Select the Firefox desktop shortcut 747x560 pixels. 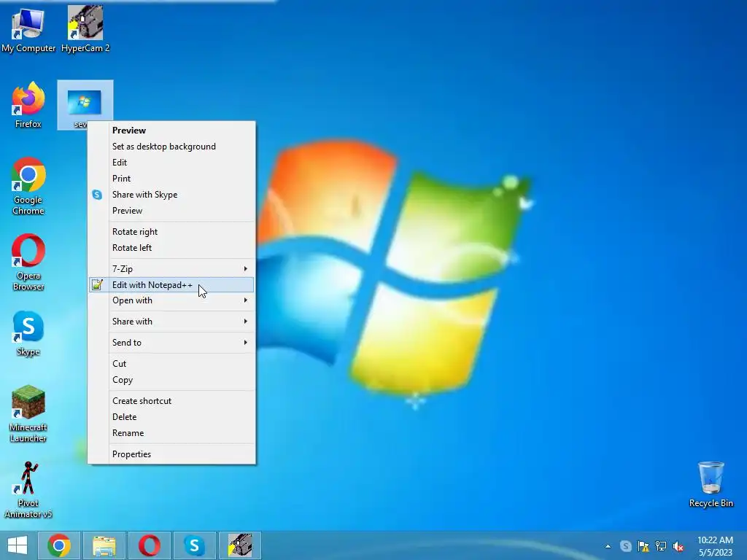click(28, 105)
